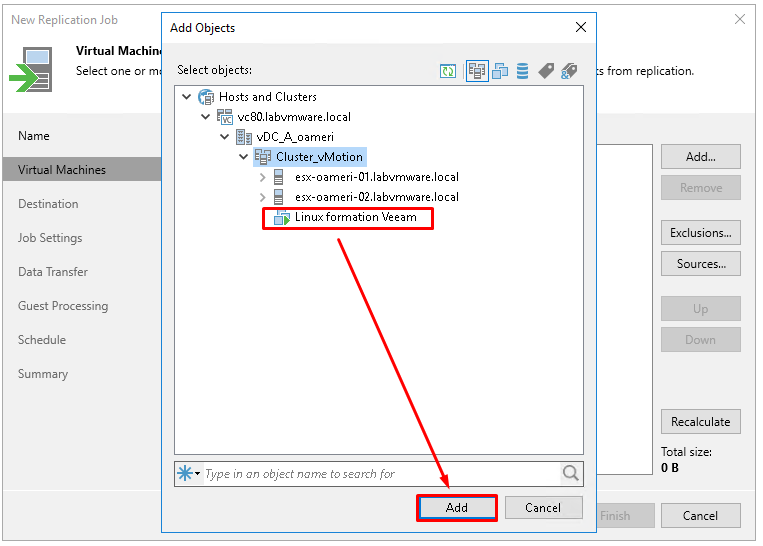The width and height of the screenshot is (763, 546).
Task: Click the Down button
Action: tap(701, 340)
